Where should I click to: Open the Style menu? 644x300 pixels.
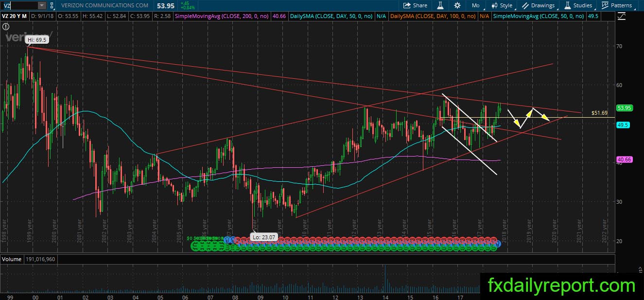pos(502,5)
